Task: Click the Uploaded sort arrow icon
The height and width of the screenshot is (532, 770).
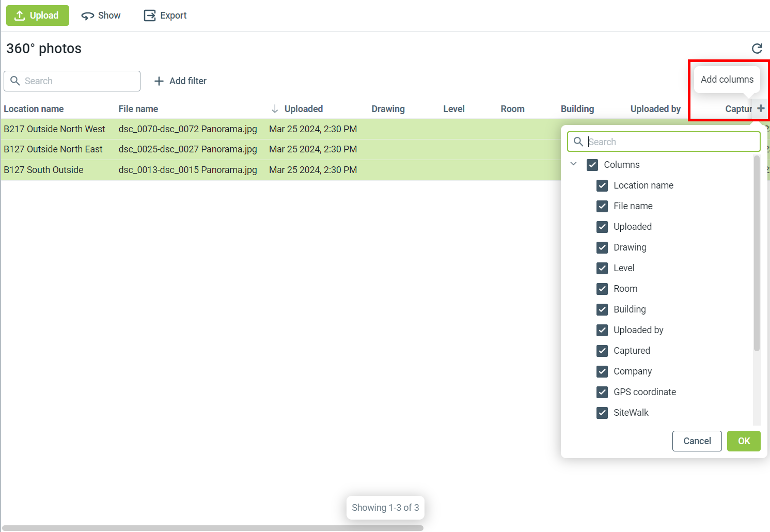Action: [x=275, y=109]
